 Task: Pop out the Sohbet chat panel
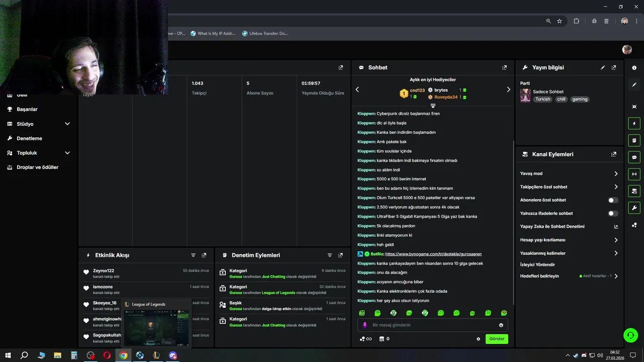point(505,67)
